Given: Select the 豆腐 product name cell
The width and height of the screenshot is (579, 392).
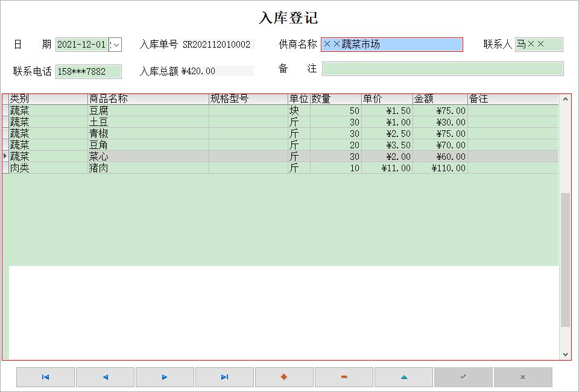Looking at the screenshot, I should (x=148, y=111).
